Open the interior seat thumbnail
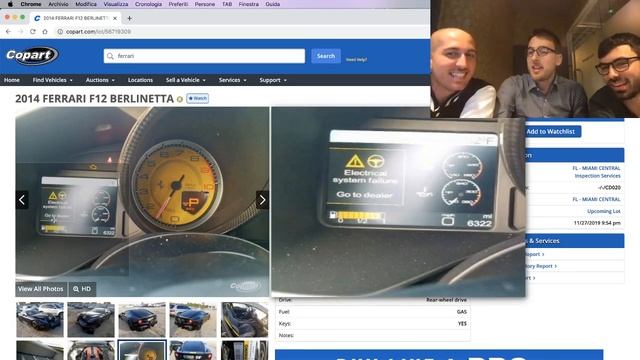Screen dimensions: 640x360 tap(244, 320)
